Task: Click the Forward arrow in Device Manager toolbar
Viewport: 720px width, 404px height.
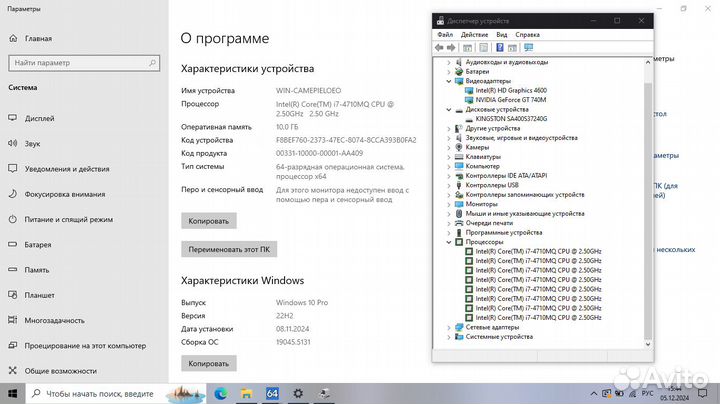Action: [451, 48]
